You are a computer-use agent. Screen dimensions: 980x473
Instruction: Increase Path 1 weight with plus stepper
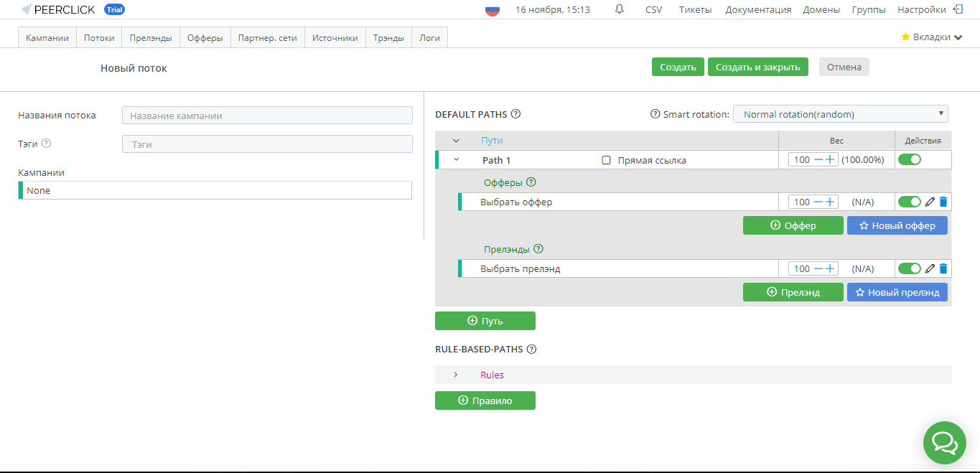(x=830, y=160)
